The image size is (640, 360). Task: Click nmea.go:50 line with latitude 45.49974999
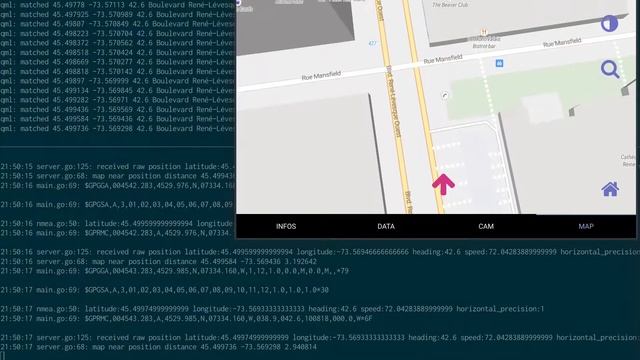pyautogui.click(x=272, y=309)
